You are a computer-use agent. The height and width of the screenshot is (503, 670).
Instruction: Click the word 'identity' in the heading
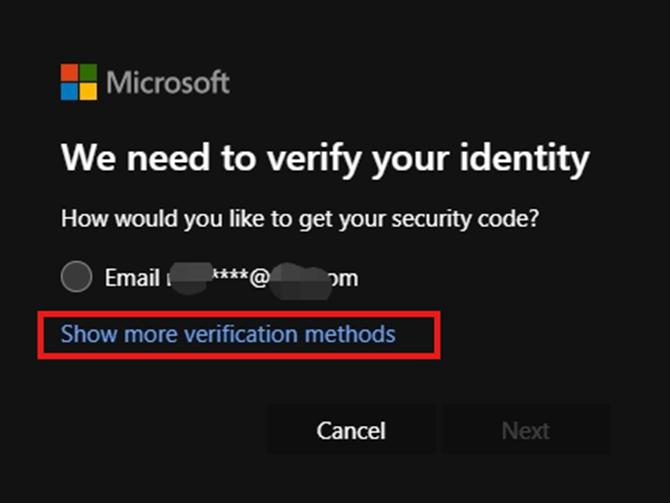pyautogui.click(x=525, y=159)
